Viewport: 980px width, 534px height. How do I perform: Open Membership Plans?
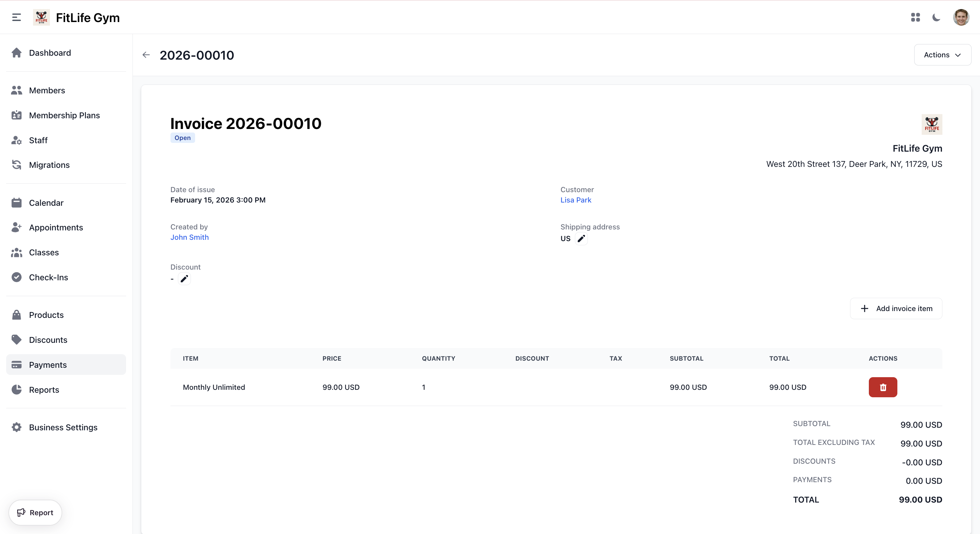(x=64, y=115)
